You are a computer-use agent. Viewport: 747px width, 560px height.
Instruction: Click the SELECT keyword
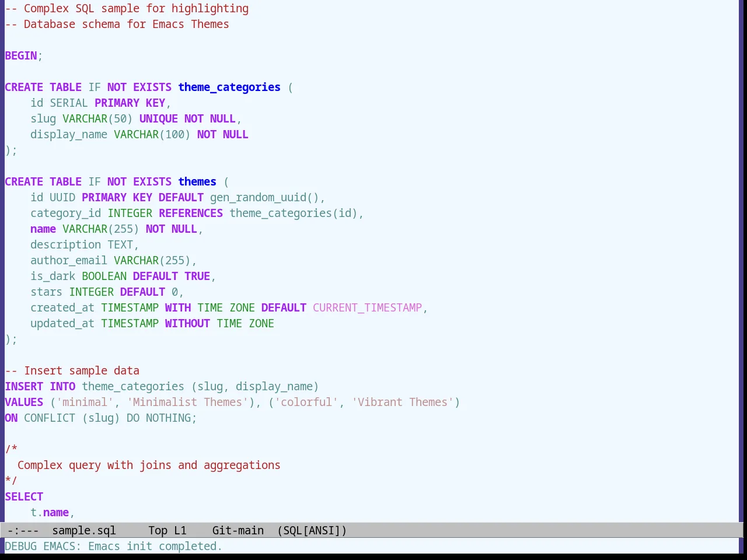tap(24, 496)
